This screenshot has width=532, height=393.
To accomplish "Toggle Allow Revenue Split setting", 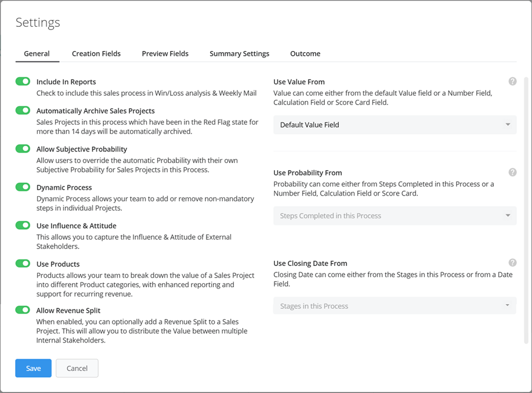I will pos(23,310).
